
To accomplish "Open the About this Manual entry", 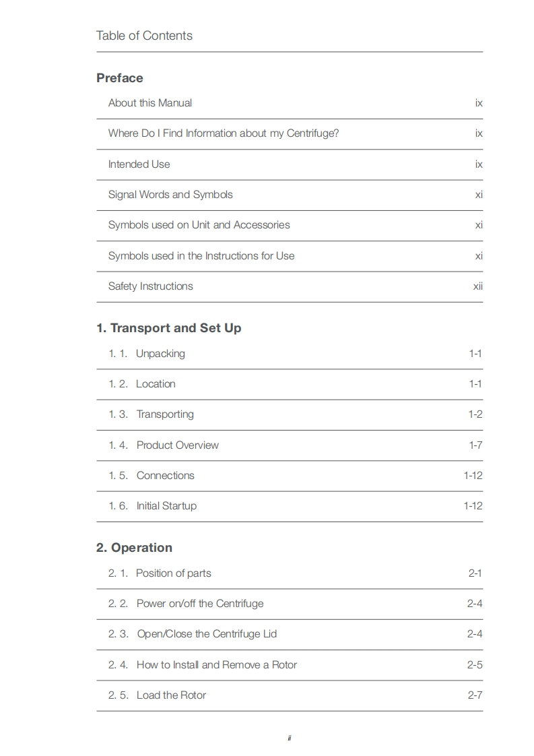I will pos(150,103).
